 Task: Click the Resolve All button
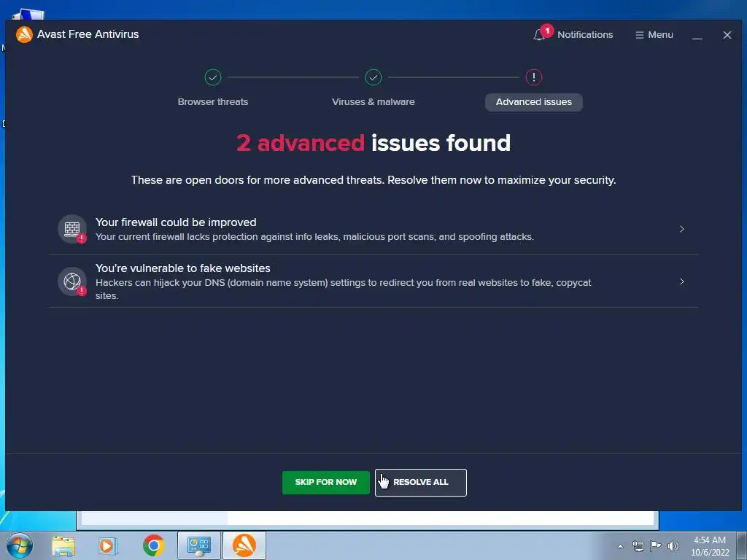421,483
